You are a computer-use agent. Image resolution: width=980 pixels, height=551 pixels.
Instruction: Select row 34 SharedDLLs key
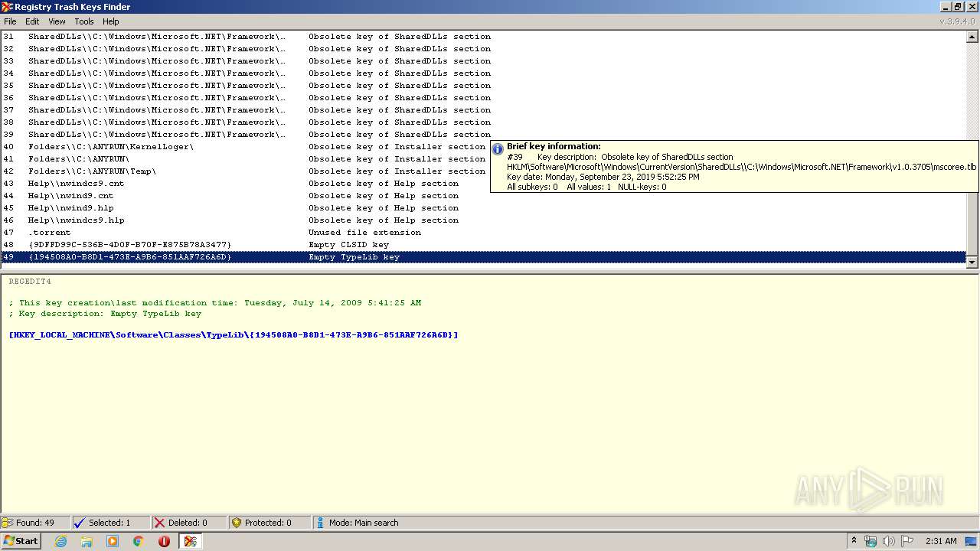[483, 73]
